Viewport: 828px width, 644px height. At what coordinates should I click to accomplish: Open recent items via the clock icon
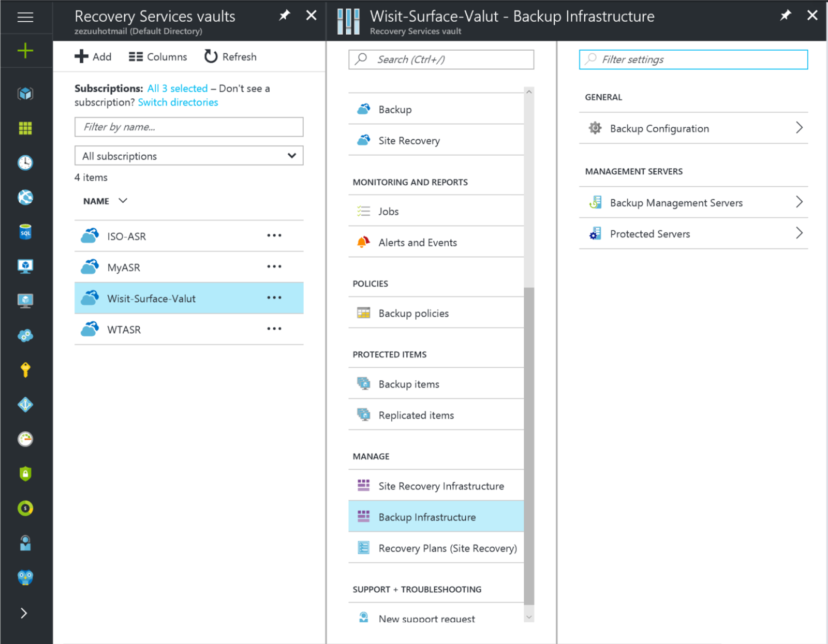[25, 162]
